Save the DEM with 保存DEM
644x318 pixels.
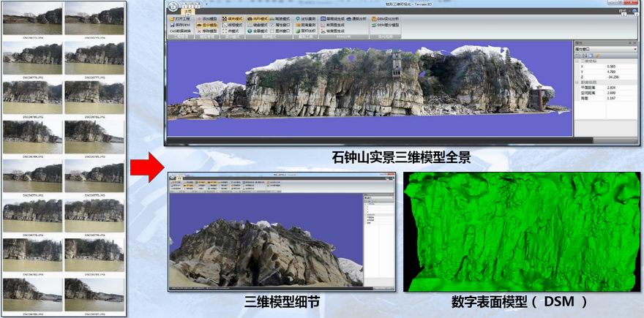tap(180, 25)
